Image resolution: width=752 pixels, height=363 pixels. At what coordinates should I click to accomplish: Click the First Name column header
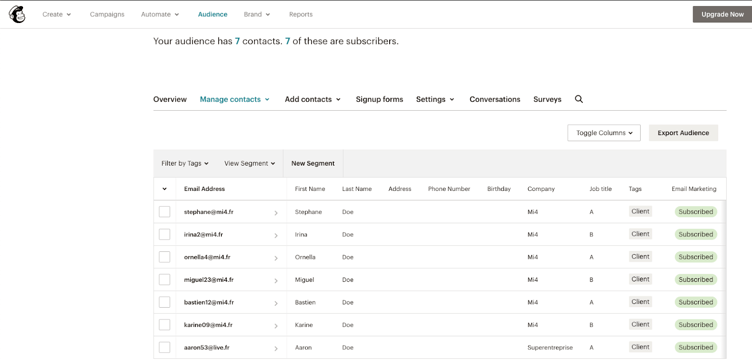tap(310, 189)
